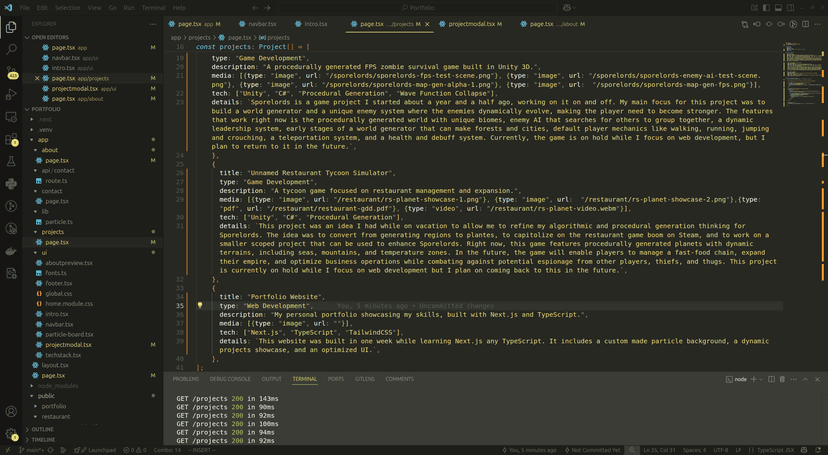Go back with the navigation arrow
828x455 pixels.
click(x=255, y=8)
